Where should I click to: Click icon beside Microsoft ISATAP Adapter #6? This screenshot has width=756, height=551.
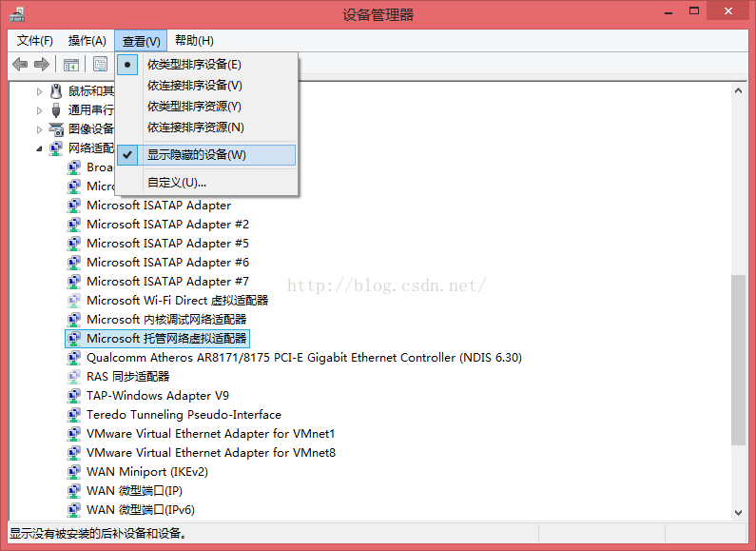(x=74, y=263)
